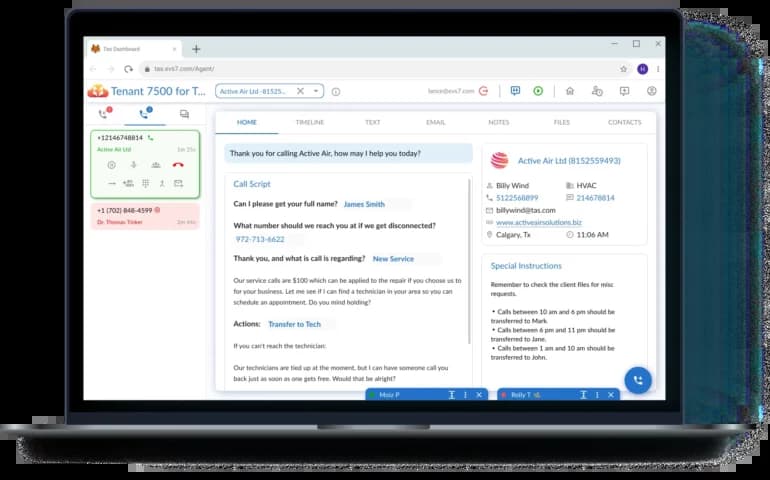Edit callback number field 972-713-6622
Viewport: 770px width, 480px height.
click(268, 239)
